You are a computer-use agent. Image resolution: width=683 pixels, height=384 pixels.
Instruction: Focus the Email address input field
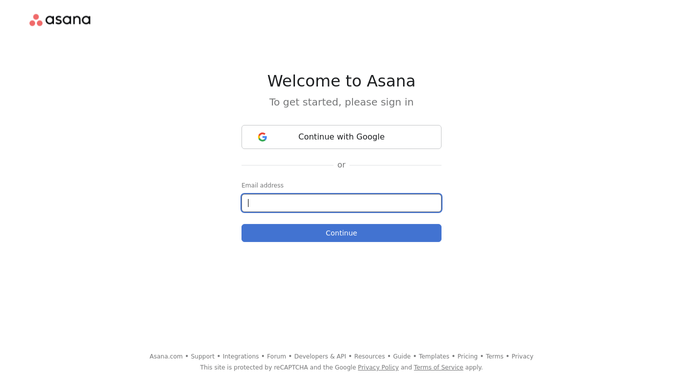[x=342, y=203]
